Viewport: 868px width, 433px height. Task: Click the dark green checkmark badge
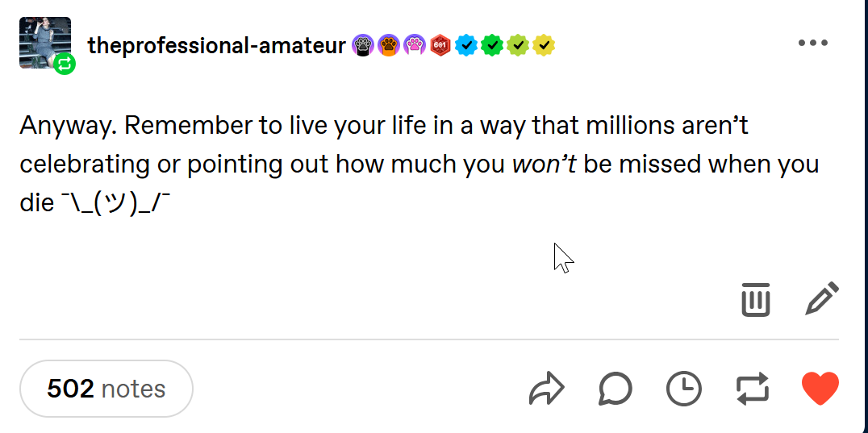click(491, 46)
